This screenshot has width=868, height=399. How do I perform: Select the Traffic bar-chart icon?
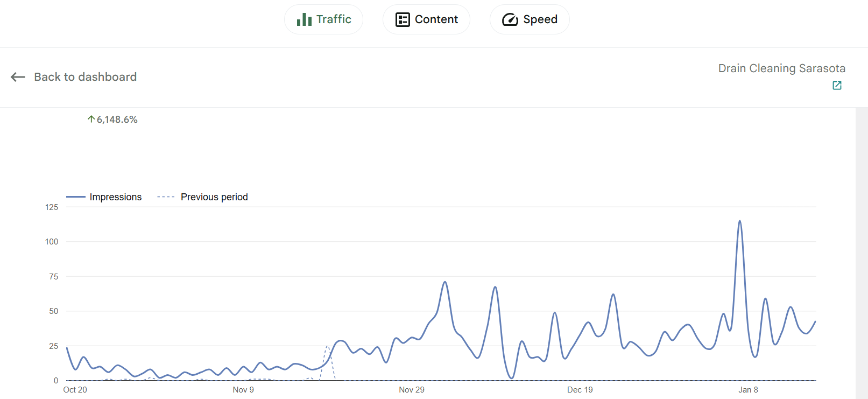point(303,19)
